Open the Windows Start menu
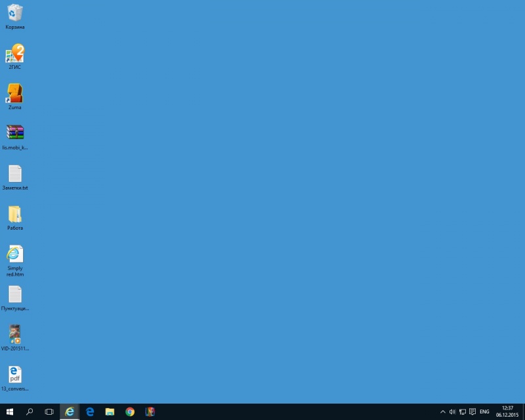The image size is (525, 420). (10, 411)
